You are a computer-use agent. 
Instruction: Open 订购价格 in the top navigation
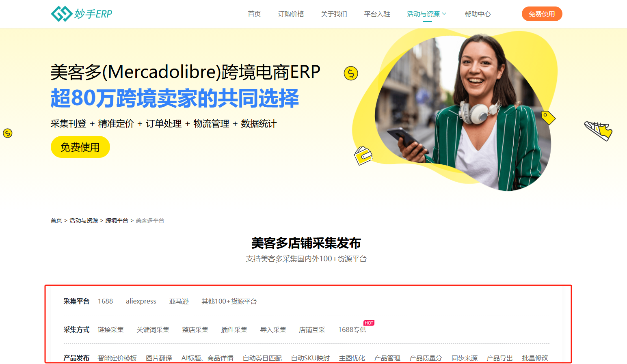[x=291, y=14]
